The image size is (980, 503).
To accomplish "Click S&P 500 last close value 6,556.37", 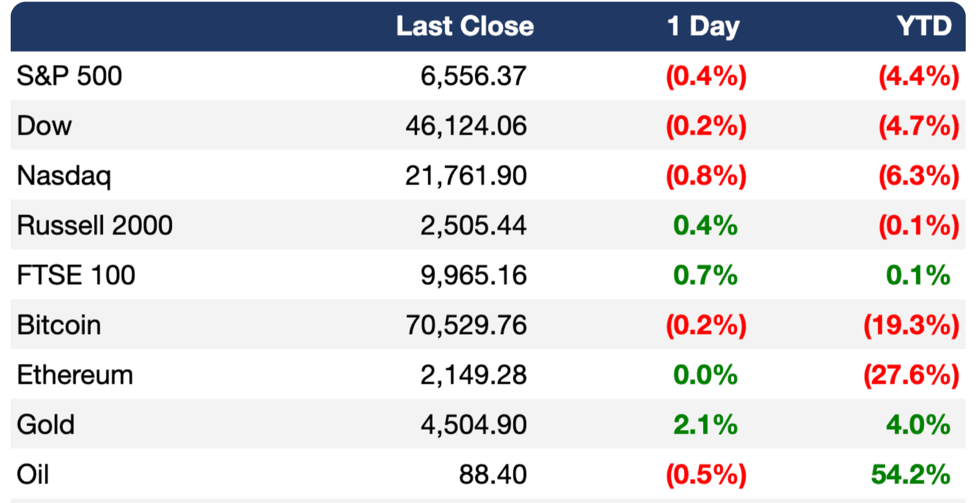I will click(473, 76).
